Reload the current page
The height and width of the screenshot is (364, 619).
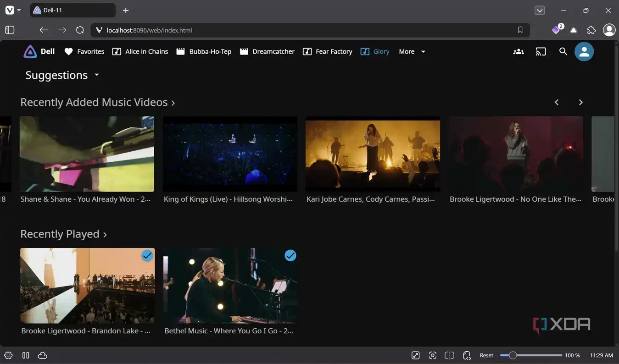(x=80, y=30)
